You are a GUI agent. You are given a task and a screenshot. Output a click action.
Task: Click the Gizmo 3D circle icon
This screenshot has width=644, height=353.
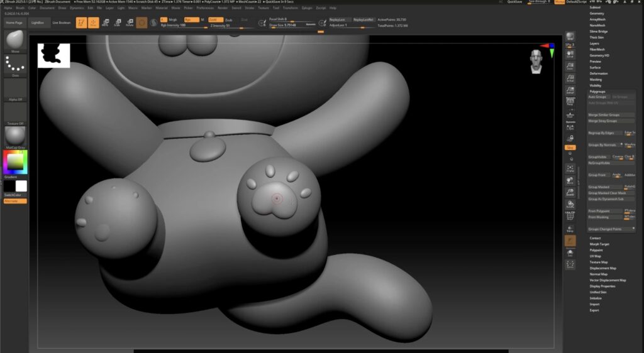pyautogui.click(x=142, y=23)
